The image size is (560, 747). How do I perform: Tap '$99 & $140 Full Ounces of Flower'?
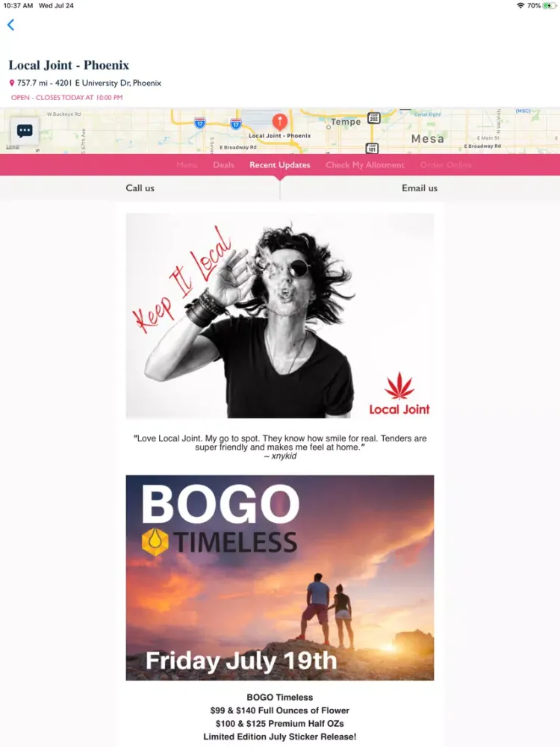click(x=279, y=710)
